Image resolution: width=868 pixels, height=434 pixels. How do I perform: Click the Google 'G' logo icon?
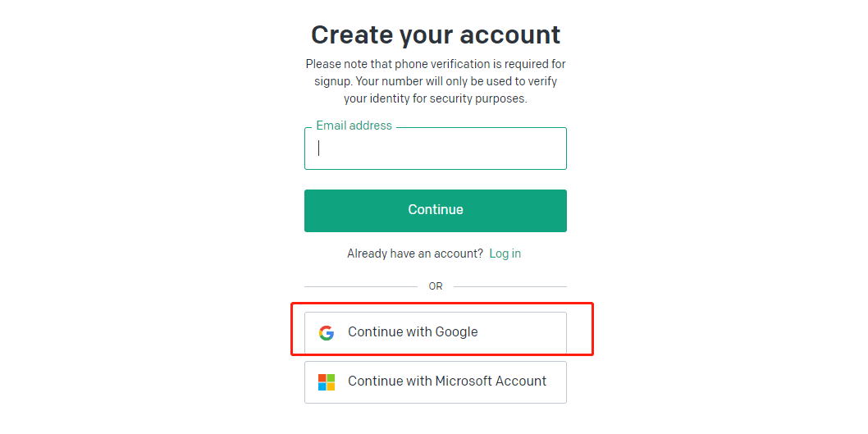[x=327, y=332]
